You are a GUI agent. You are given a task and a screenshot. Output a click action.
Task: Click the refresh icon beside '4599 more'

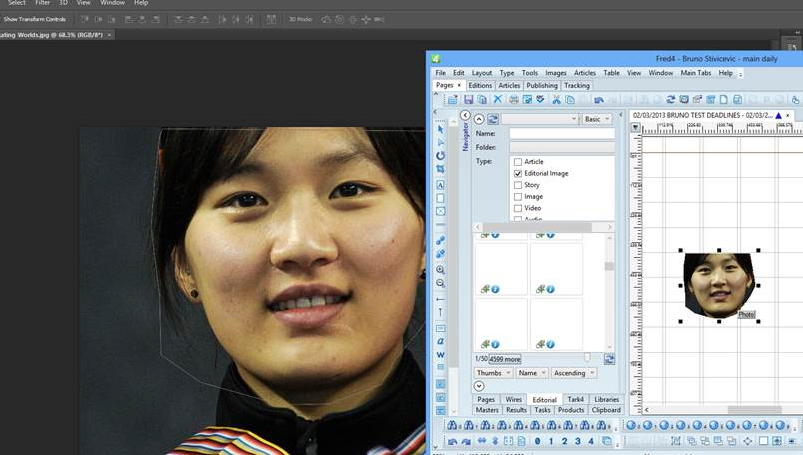(x=609, y=359)
